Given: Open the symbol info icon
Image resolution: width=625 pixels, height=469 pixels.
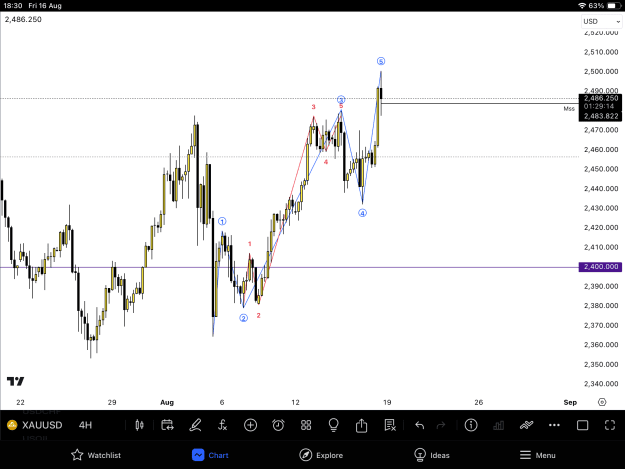Looking at the screenshot, I should pyautogui.click(x=471, y=425).
